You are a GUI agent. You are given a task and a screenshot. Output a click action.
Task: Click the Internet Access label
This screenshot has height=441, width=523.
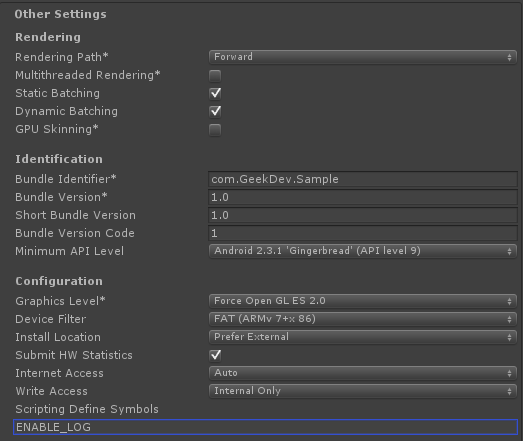coord(59,374)
